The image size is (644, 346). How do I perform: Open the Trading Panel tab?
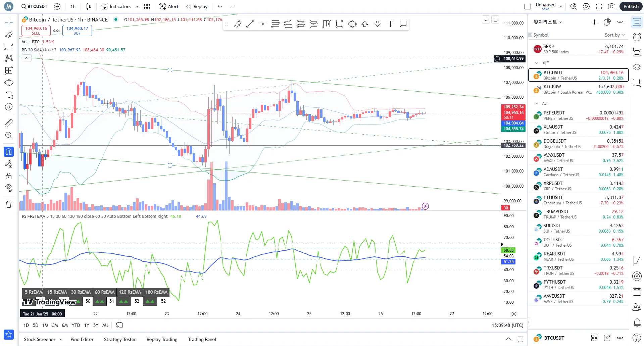[202, 339]
